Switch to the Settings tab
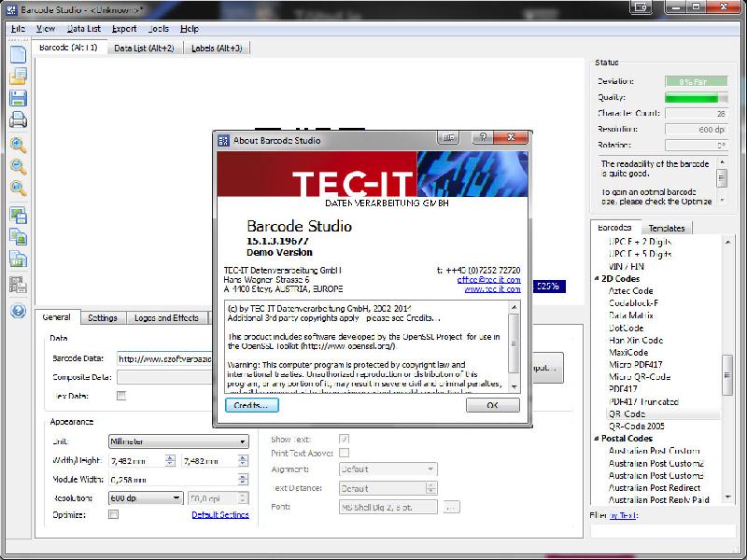This screenshot has width=747, height=560. pos(103,317)
